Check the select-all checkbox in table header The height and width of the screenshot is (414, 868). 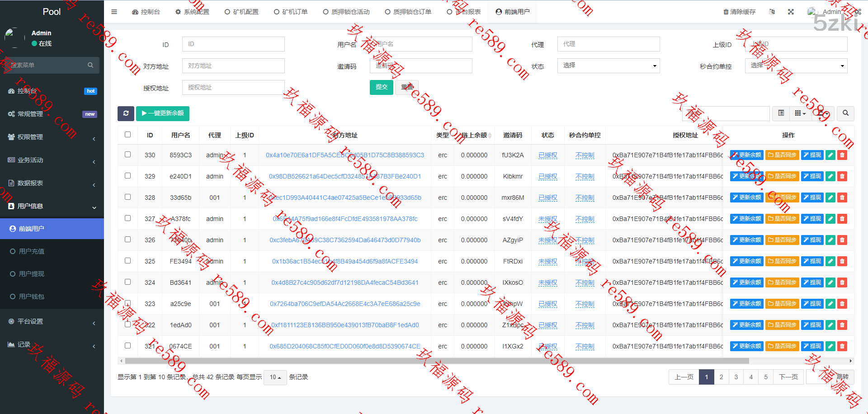pos(127,135)
